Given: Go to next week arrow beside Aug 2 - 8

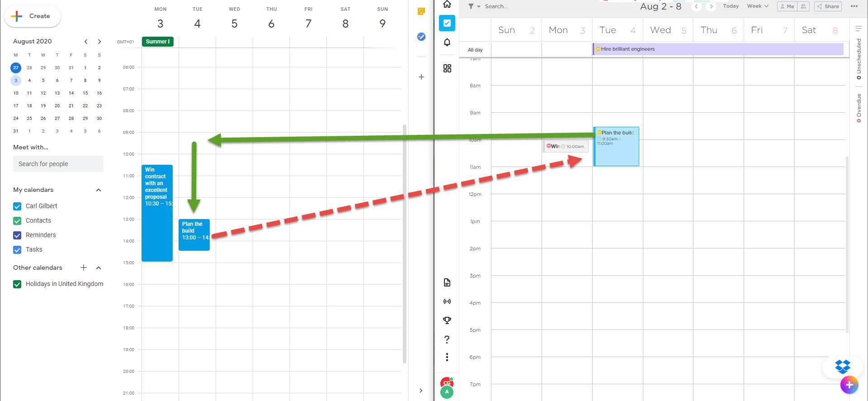Looking at the screenshot, I should [x=712, y=6].
